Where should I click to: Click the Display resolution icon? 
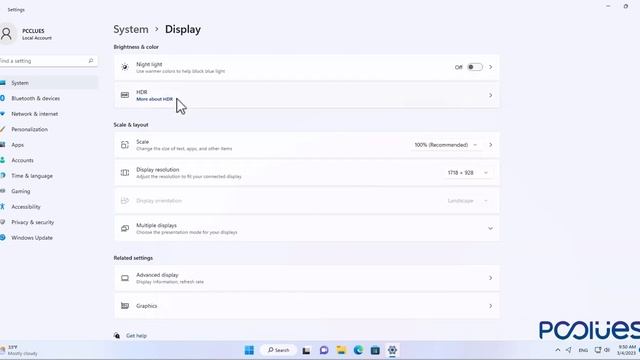(x=125, y=173)
